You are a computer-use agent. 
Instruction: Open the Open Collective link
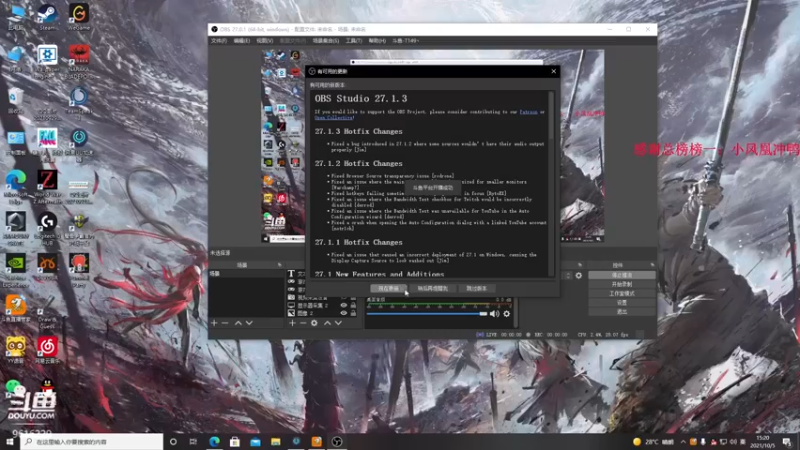click(x=334, y=118)
